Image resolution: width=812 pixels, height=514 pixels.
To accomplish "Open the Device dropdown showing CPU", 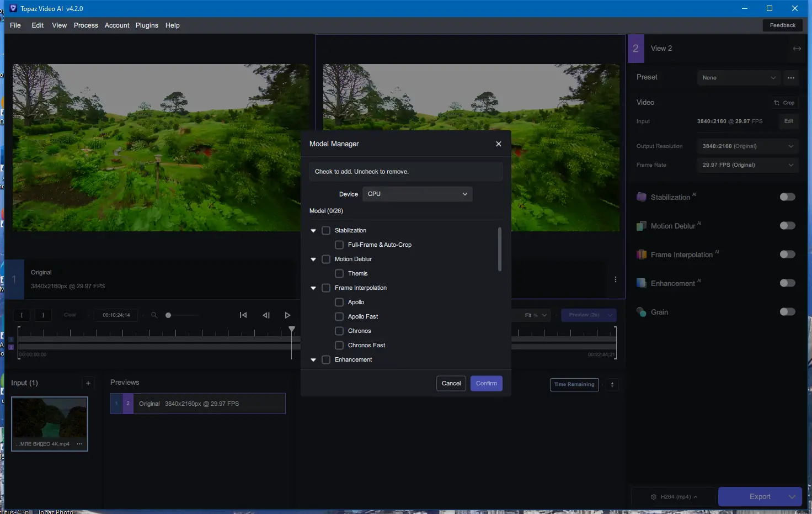I will (417, 194).
